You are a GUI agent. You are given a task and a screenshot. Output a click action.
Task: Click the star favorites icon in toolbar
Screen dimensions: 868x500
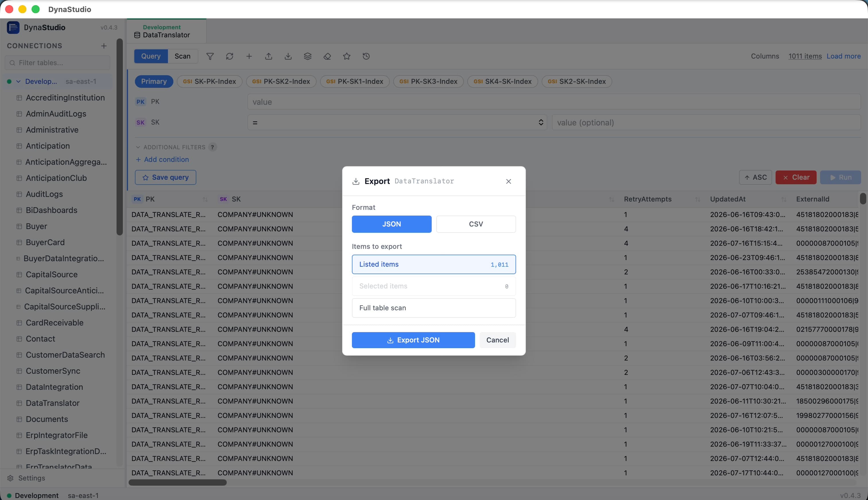click(347, 56)
